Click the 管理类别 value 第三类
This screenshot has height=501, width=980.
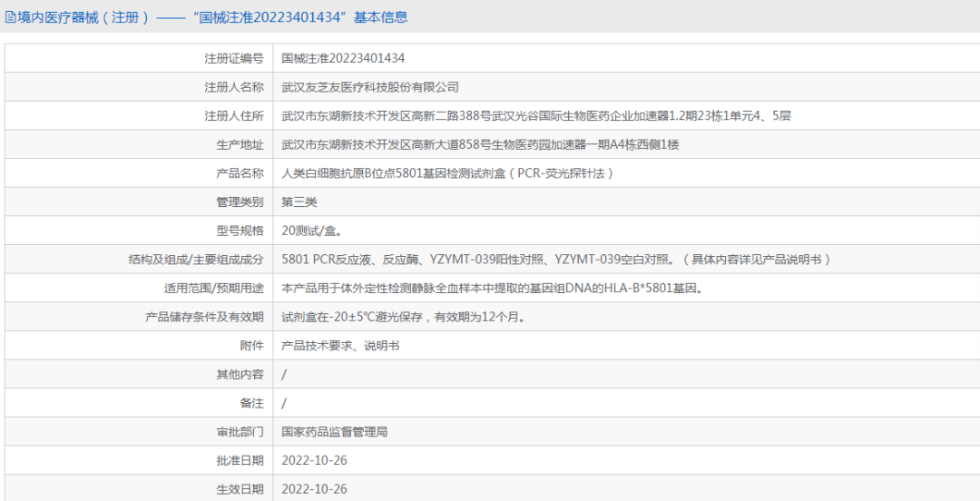[299, 202]
